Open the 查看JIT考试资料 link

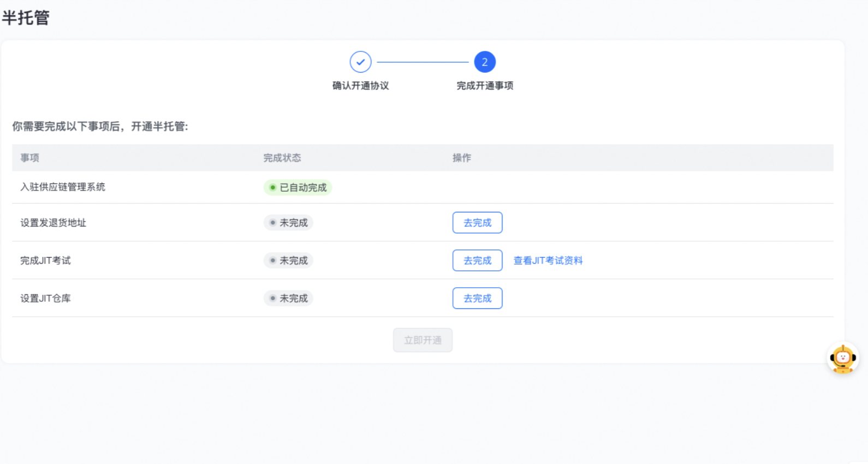pos(548,260)
